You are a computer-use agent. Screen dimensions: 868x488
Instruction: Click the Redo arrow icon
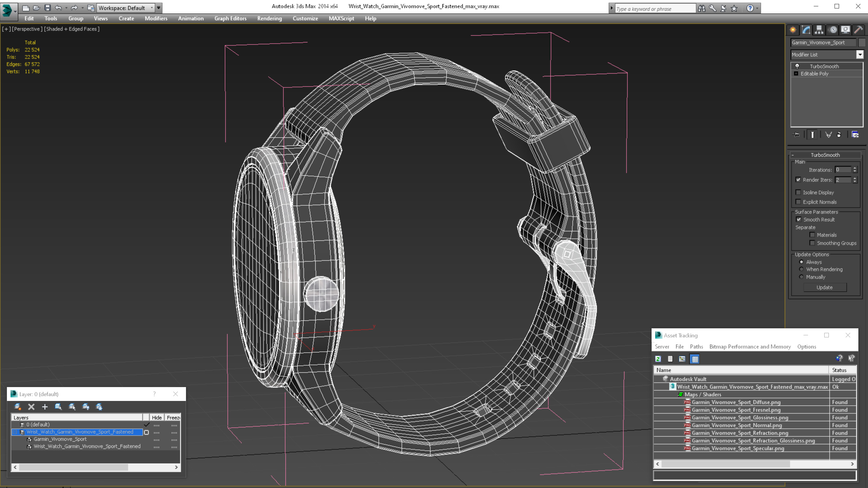tap(74, 8)
